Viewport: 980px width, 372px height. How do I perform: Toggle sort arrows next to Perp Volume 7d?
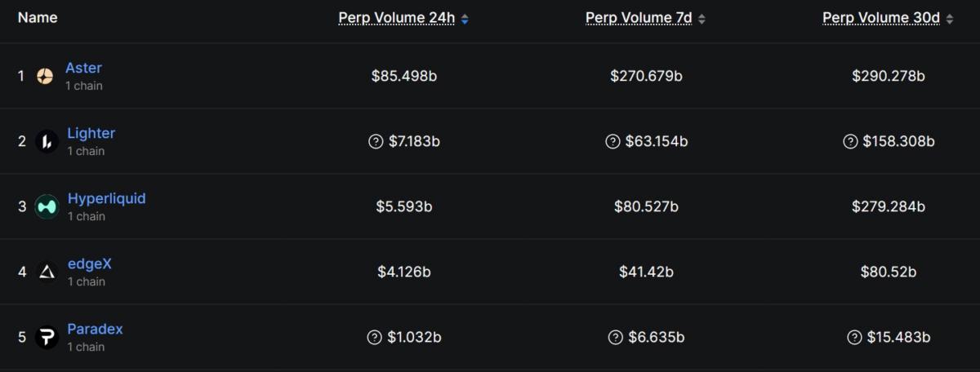pyautogui.click(x=702, y=19)
